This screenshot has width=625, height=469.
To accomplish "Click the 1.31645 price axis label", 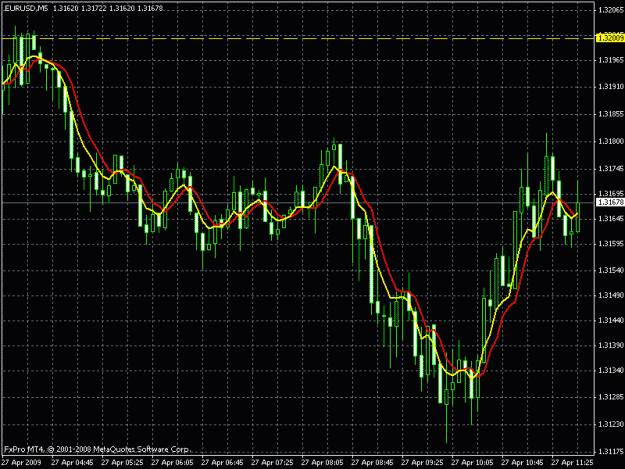I will point(611,219).
